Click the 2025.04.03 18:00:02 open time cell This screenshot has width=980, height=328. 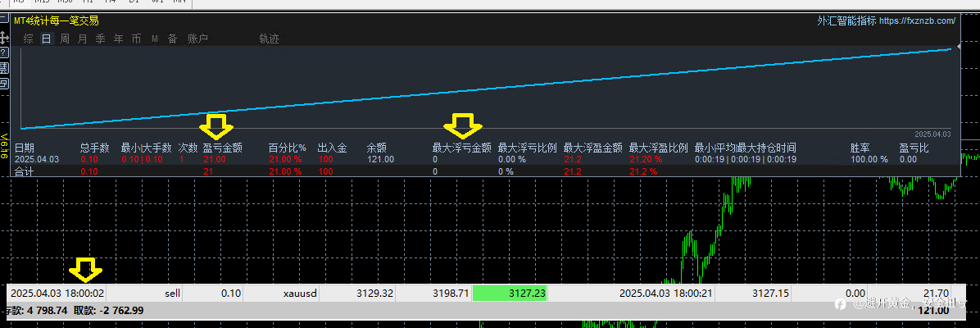coord(57,293)
